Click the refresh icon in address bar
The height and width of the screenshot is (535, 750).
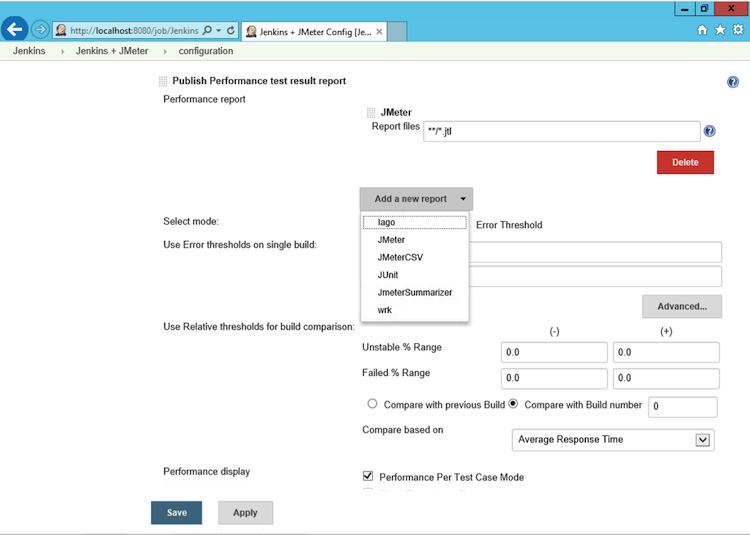[x=231, y=30]
